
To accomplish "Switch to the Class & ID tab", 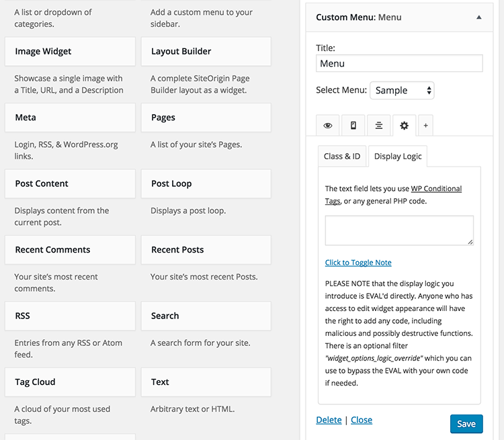I will tap(342, 156).
